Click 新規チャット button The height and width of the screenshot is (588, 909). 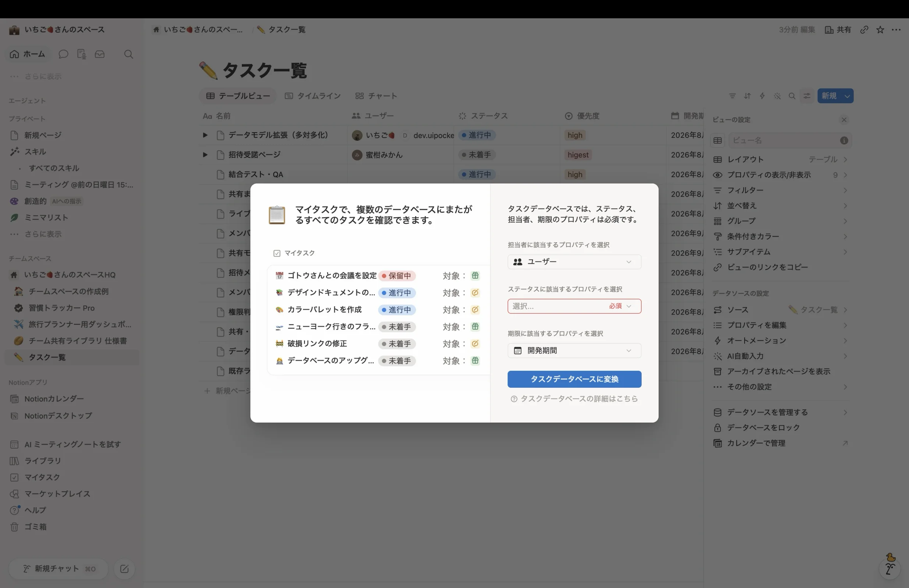tap(58, 569)
